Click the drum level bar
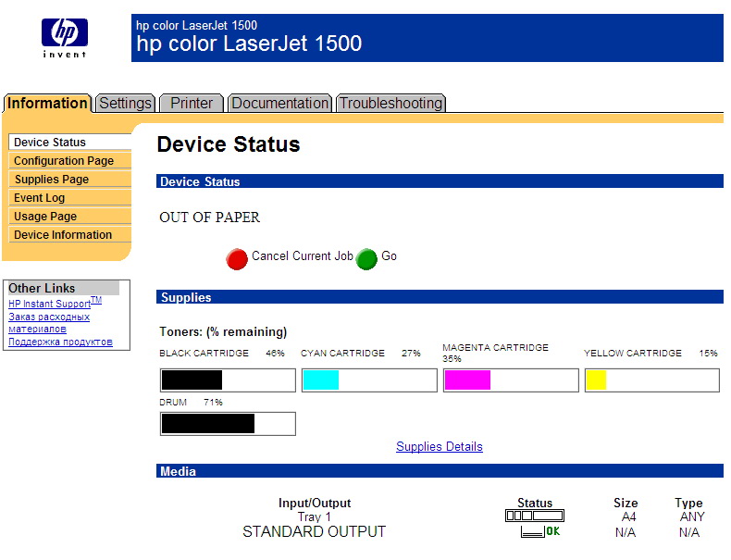The image size is (731, 560). 228,424
